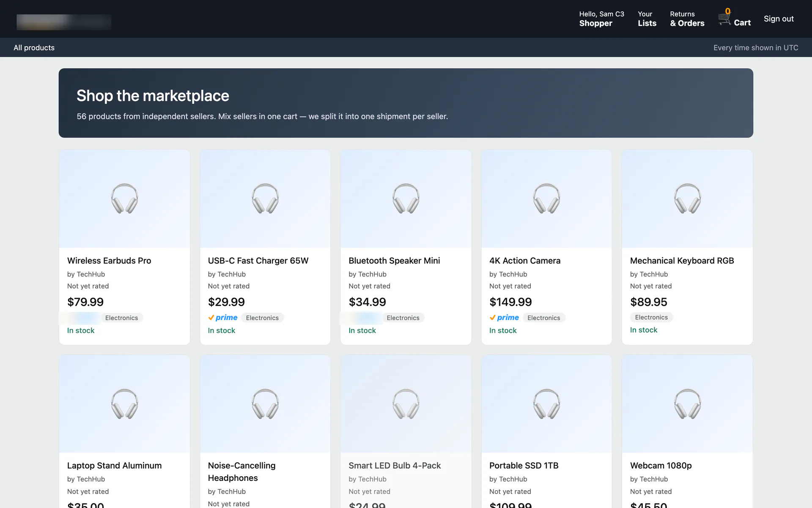Open Your Lists in the header
This screenshot has width=812, height=508.
tap(647, 19)
